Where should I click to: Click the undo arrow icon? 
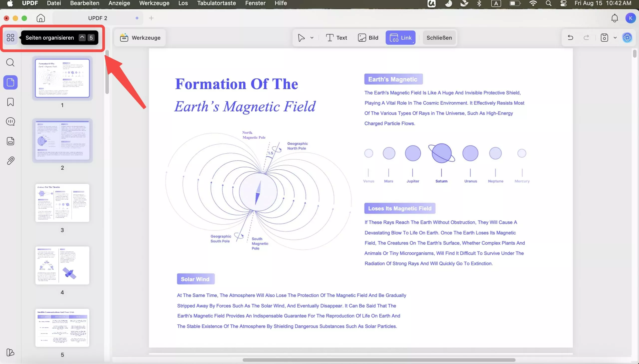point(570,37)
